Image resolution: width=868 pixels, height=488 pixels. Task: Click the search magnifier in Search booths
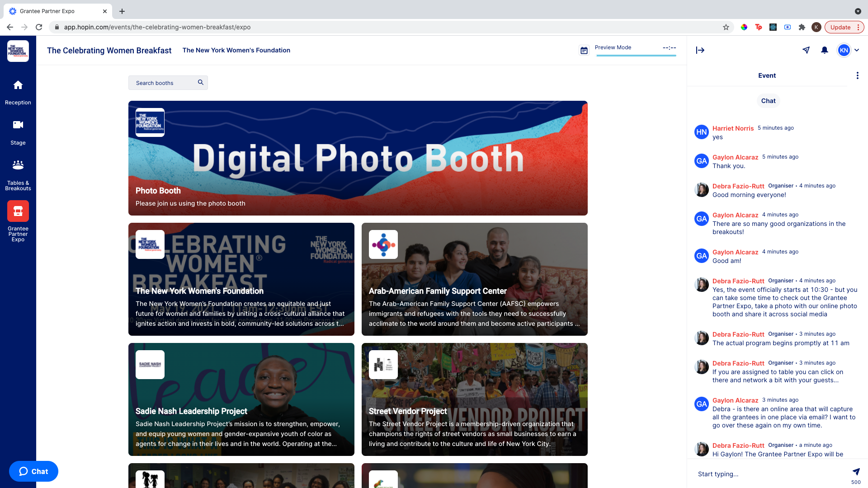click(x=201, y=82)
